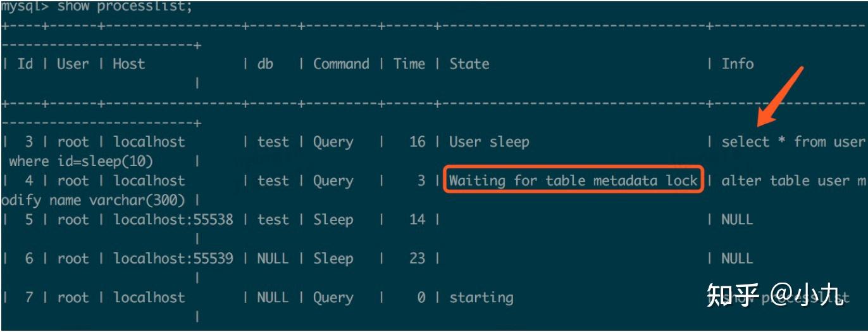Click the @小九 author watermark
The image size is (868, 332).
pyautogui.click(x=806, y=296)
